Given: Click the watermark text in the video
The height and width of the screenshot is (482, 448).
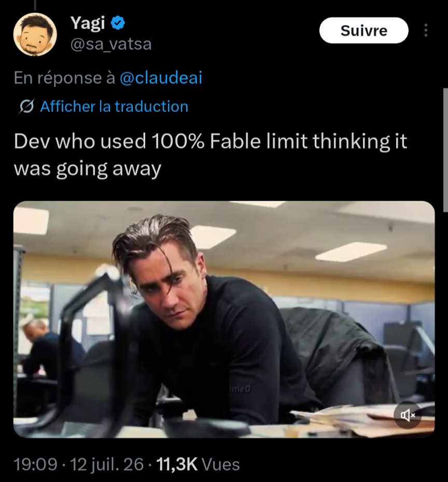Looking at the screenshot, I should (x=240, y=389).
